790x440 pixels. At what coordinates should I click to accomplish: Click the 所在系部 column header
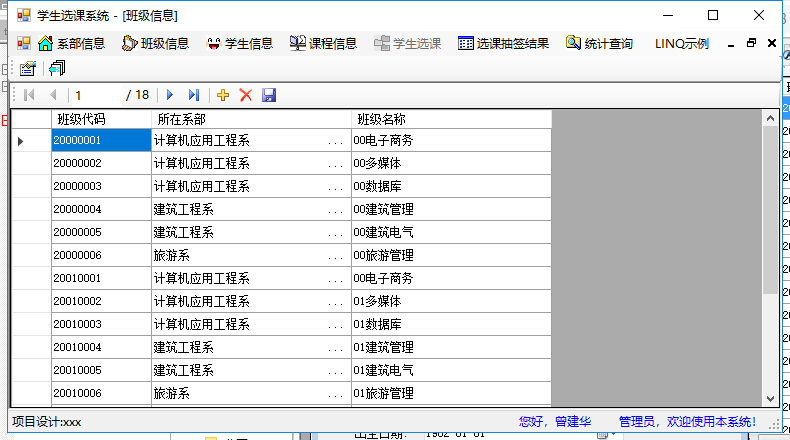point(251,119)
